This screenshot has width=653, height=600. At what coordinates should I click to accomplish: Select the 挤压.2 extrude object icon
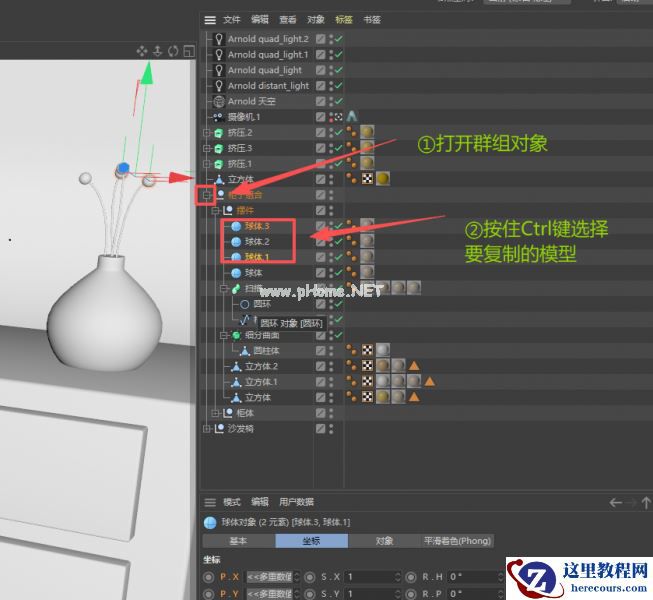click(x=219, y=133)
